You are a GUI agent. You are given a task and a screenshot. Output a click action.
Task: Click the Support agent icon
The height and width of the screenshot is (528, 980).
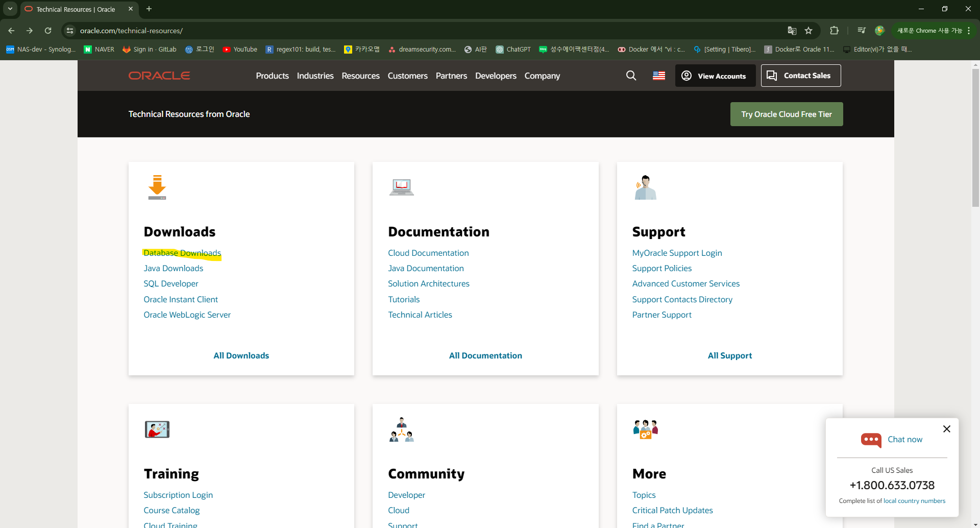tap(645, 187)
